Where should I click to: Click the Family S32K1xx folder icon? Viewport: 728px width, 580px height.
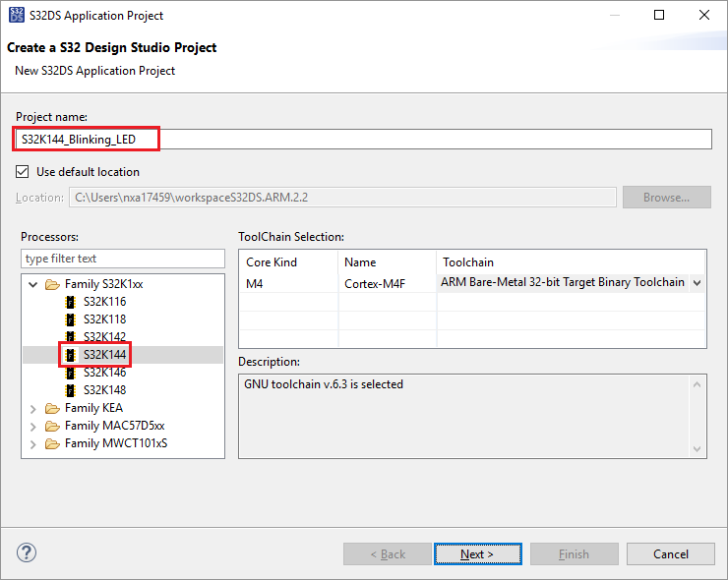(x=52, y=284)
